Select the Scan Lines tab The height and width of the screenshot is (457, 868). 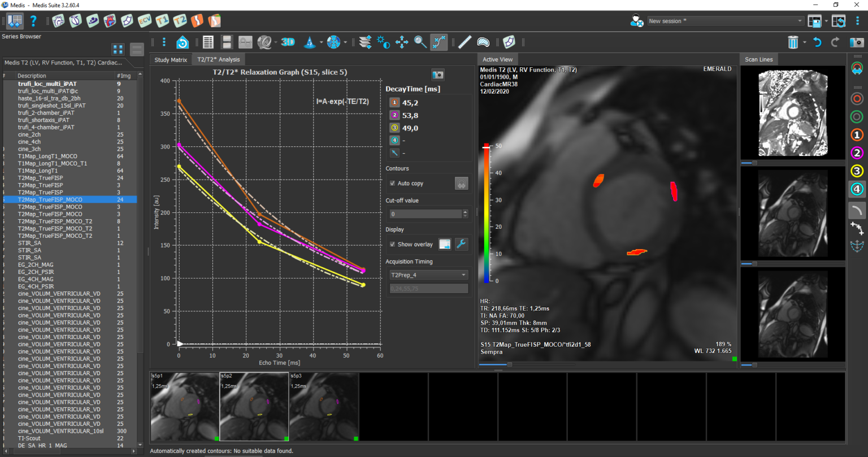[x=758, y=59]
